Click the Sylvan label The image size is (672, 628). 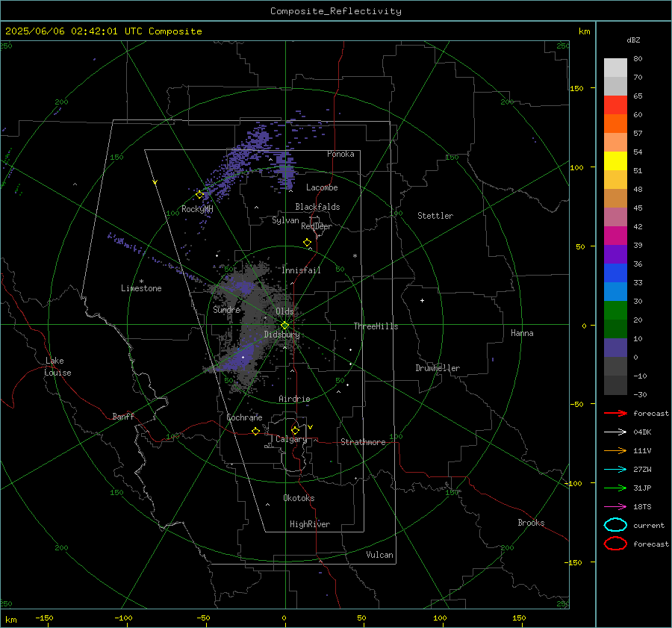[x=285, y=220]
